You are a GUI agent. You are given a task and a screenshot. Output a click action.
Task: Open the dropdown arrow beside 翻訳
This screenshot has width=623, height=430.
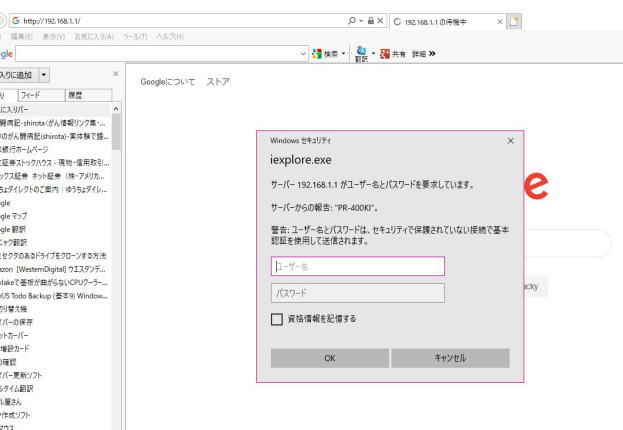click(x=373, y=53)
